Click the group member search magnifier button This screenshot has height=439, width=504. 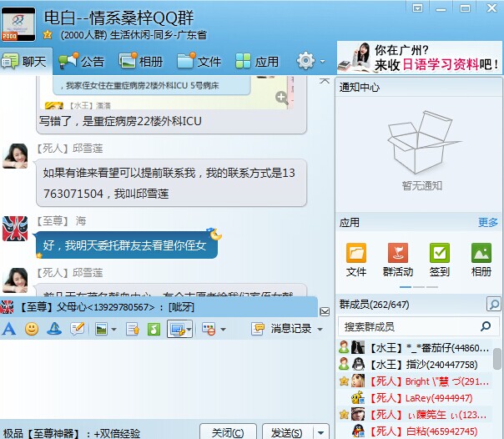[x=494, y=305]
